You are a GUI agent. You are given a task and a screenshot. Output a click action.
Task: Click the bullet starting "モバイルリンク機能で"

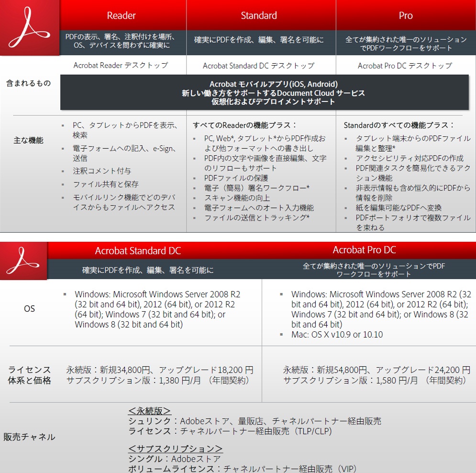[x=124, y=203]
